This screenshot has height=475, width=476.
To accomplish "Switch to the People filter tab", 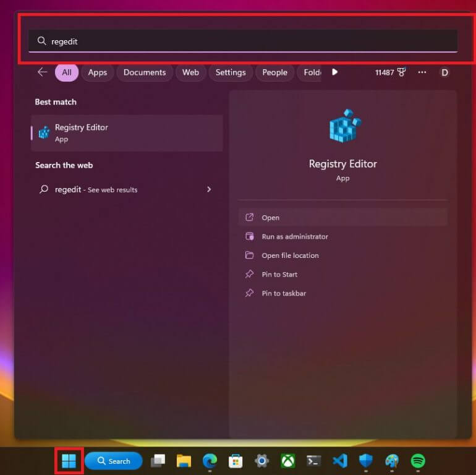I will [x=274, y=72].
